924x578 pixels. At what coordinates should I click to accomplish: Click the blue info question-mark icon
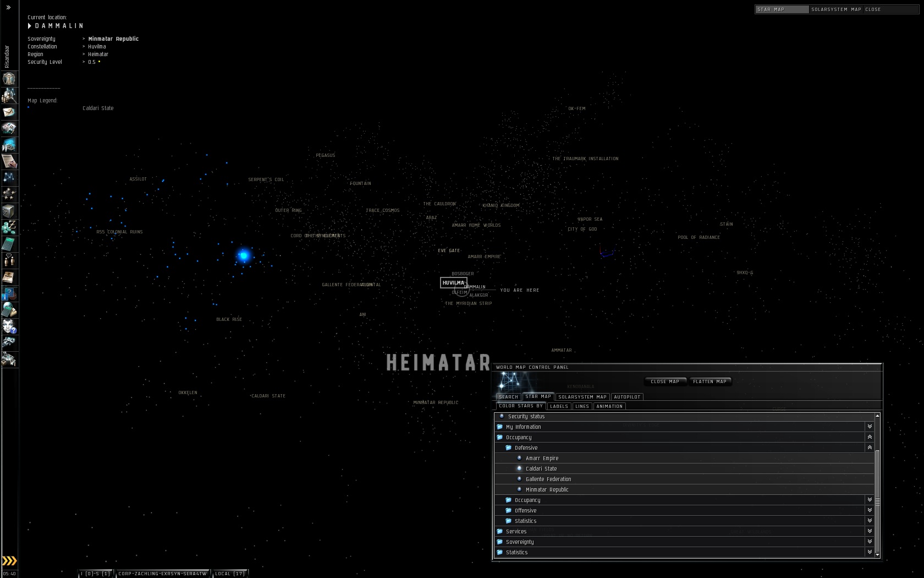pyautogui.click(x=9, y=293)
